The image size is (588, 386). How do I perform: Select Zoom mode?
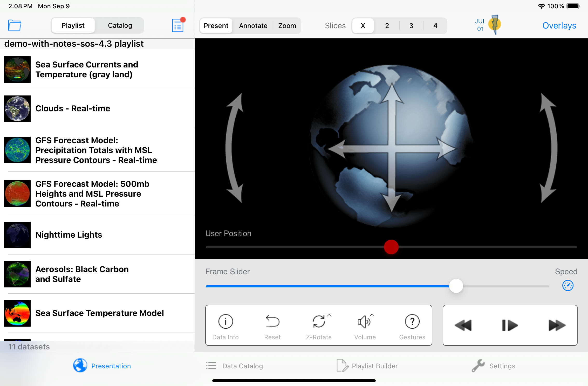coord(287,26)
